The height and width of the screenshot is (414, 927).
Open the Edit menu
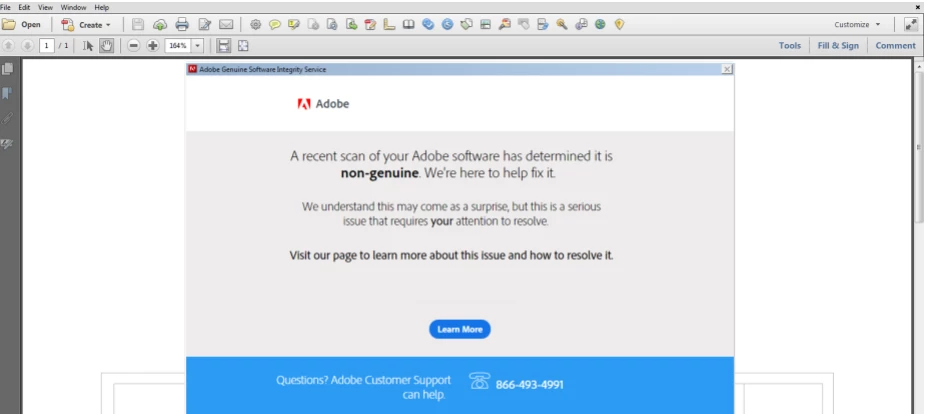24,8
